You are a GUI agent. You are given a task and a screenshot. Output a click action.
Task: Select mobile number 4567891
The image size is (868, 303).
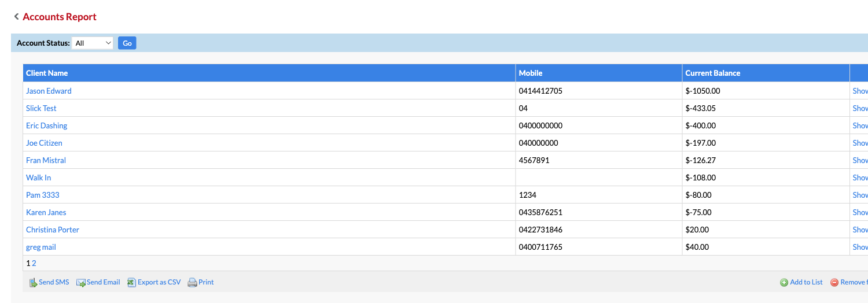(x=534, y=160)
